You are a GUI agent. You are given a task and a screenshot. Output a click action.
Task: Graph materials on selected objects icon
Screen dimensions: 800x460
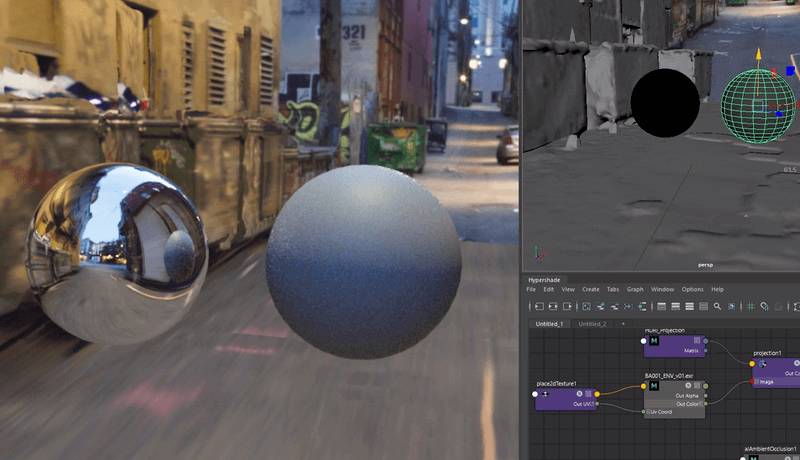coord(642,306)
